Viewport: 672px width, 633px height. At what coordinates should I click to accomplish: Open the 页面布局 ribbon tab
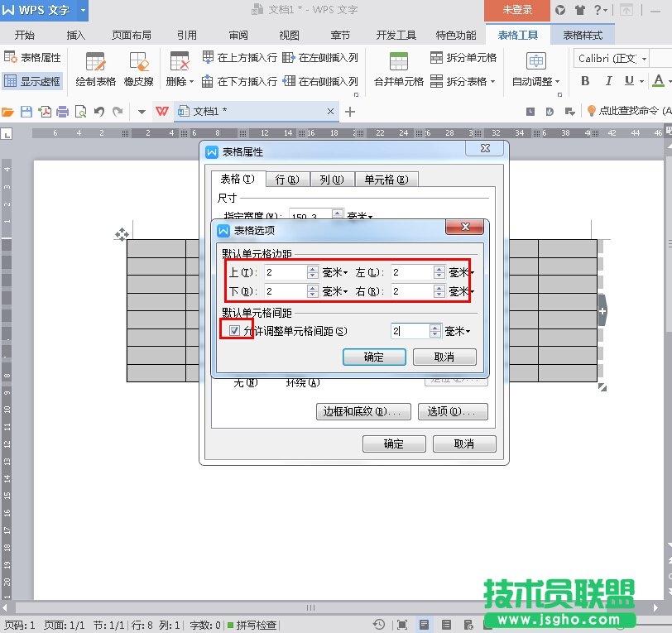tap(132, 36)
